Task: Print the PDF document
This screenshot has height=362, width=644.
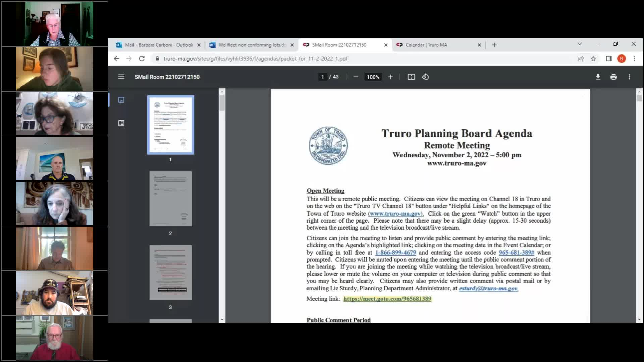Action: point(613,77)
